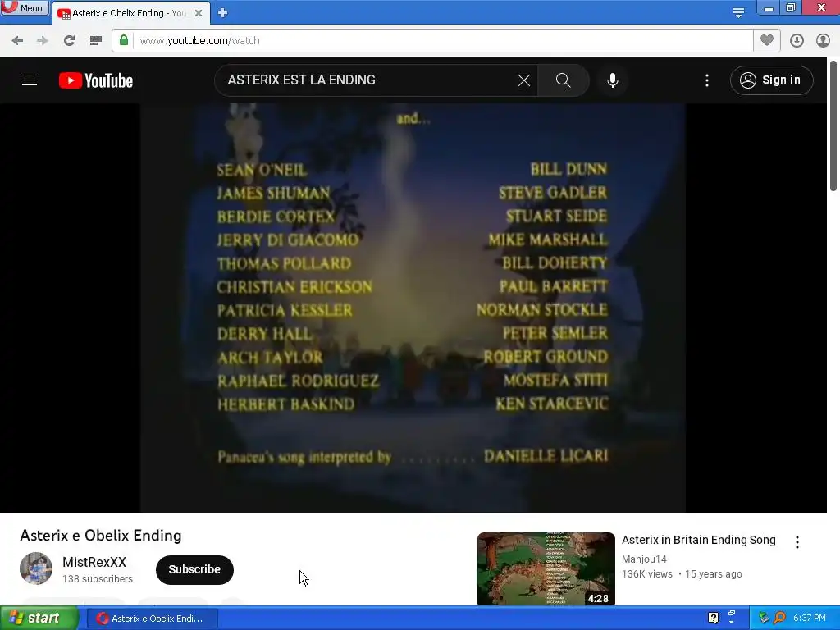Image resolution: width=840 pixels, height=630 pixels.
Task: Open Asterix in Britain Ending Song title
Action: point(699,540)
